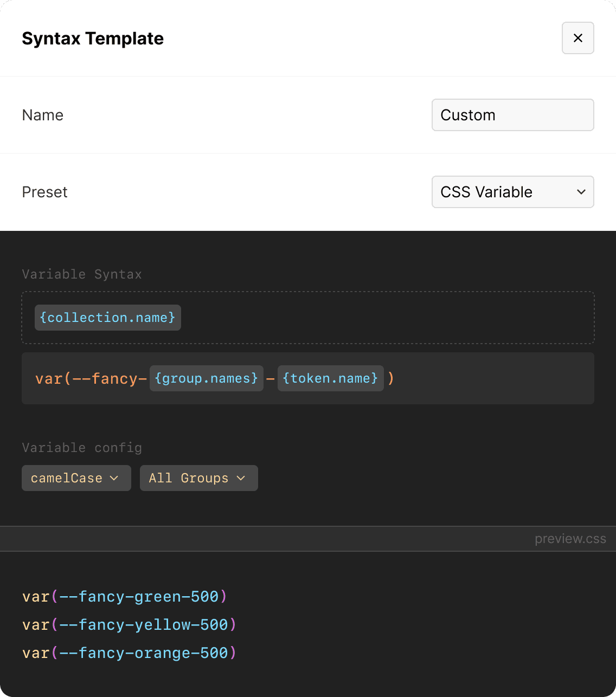Click the dash between group and token chips
Image resolution: width=616 pixels, height=697 pixels.
click(271, 378)
